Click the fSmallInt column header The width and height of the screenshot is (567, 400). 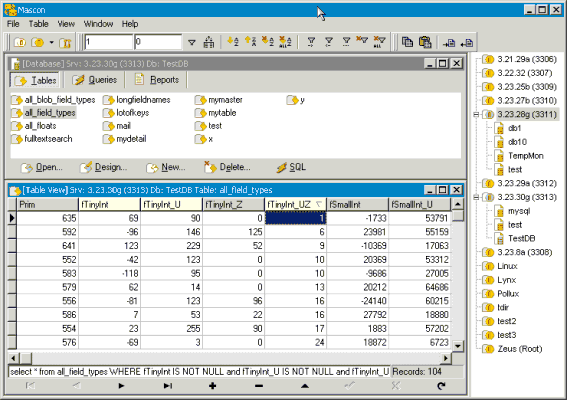tap(357, 205)
